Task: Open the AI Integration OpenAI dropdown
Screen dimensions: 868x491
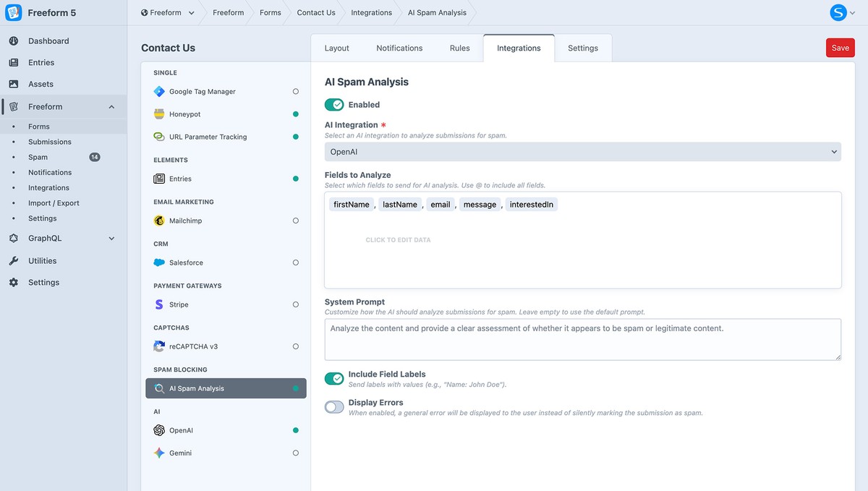Action: click(583, 152)
